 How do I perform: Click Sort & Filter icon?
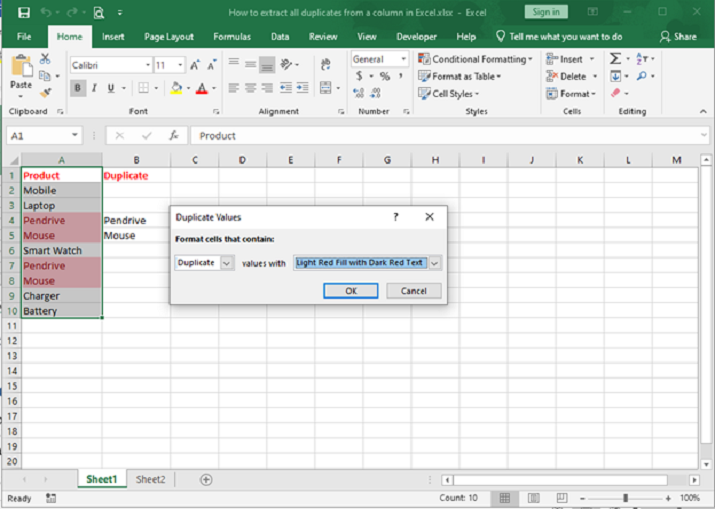click(x=641, y=58)
